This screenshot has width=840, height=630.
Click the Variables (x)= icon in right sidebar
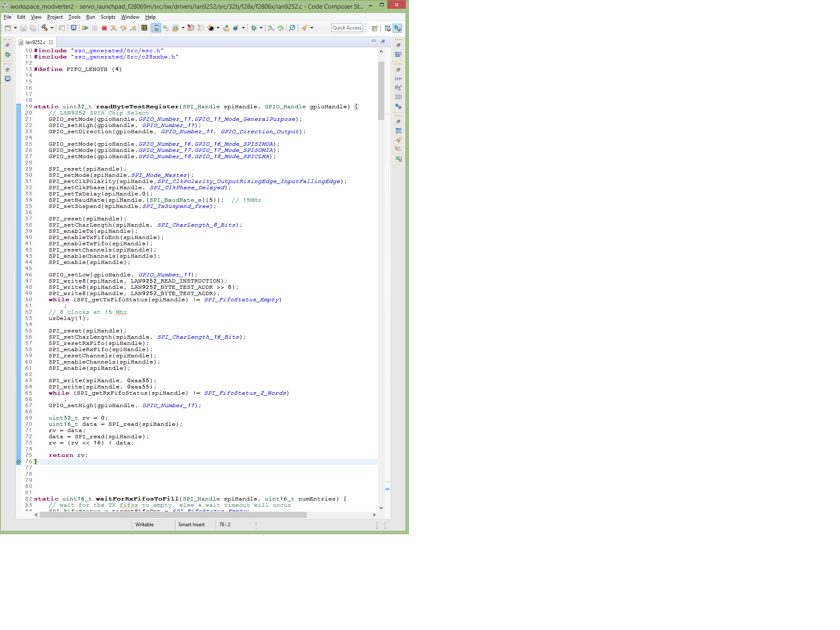[x=398, y=78]
